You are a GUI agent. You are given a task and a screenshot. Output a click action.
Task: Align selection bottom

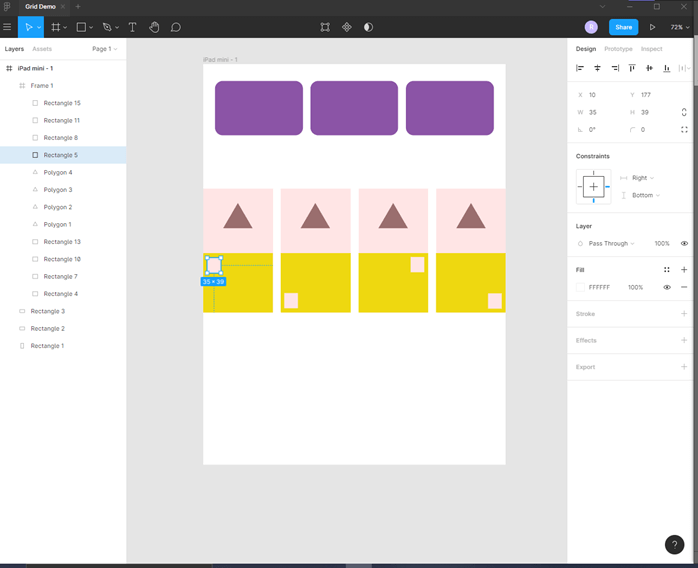pos(667,68)
